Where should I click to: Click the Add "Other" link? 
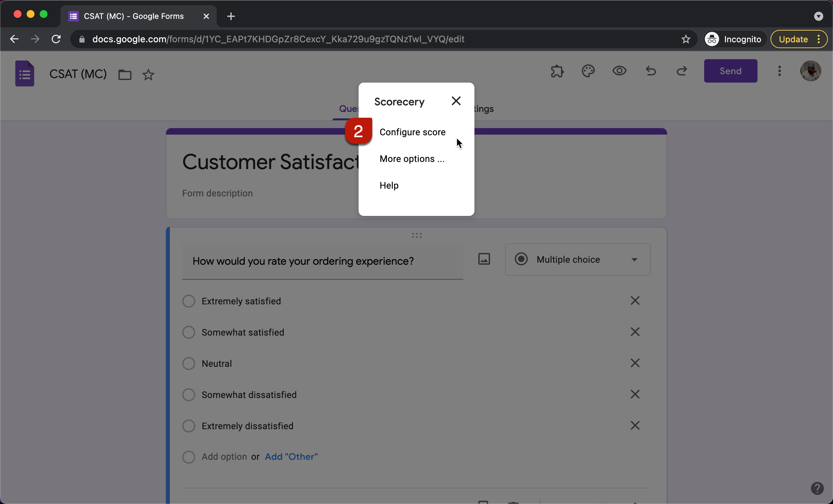tap(291, 457)
